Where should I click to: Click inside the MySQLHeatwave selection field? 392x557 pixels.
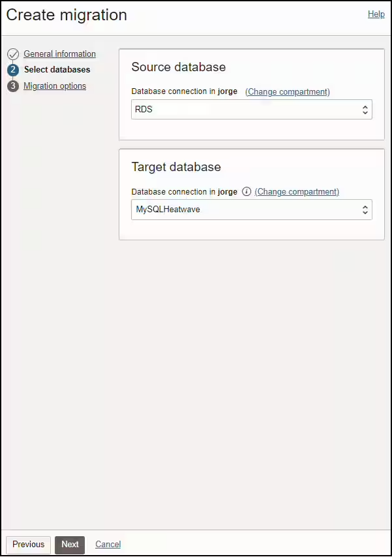tap(228, 210)
